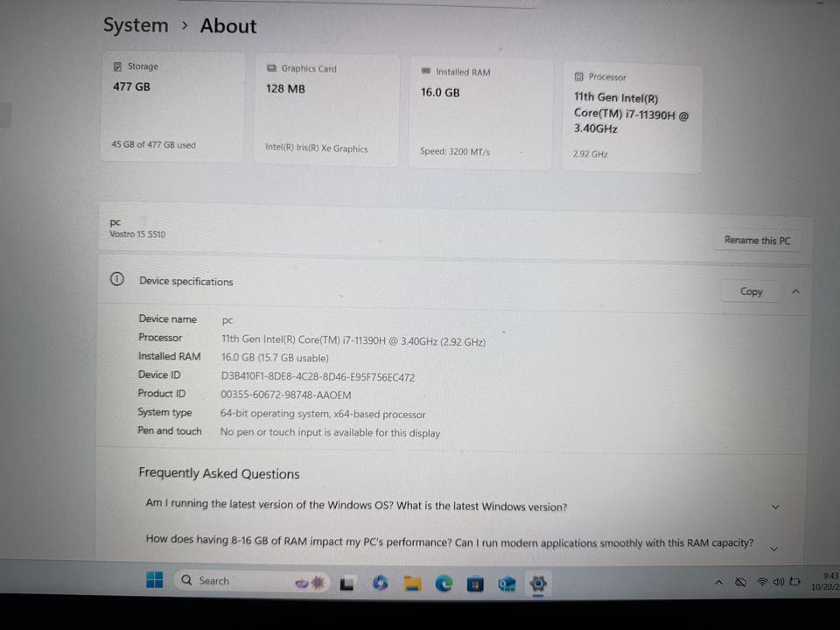Expand the latest Windows version FAQ
This screenshot has height=630, width=840.
coord(775,507)
